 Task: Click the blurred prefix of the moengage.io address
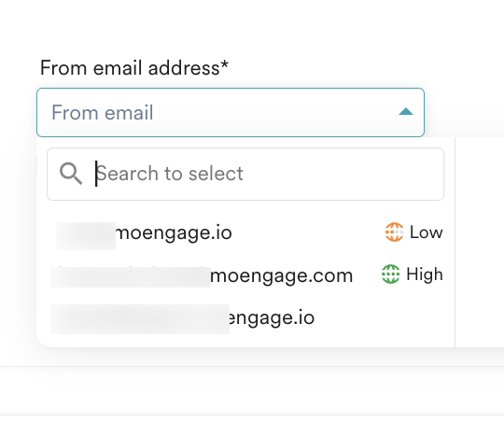click(86, 236)
